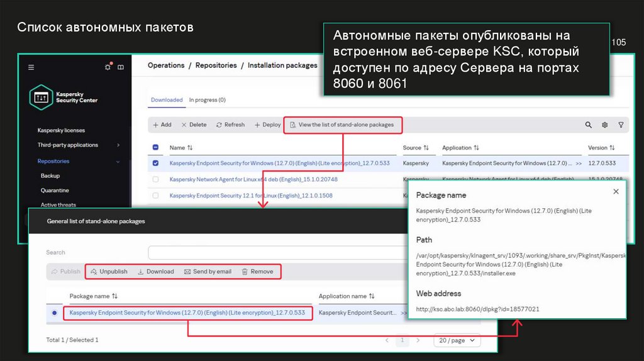Go to next page arrow
The image size is (644, 361).
pyautogui.click(x=418, y=340)
